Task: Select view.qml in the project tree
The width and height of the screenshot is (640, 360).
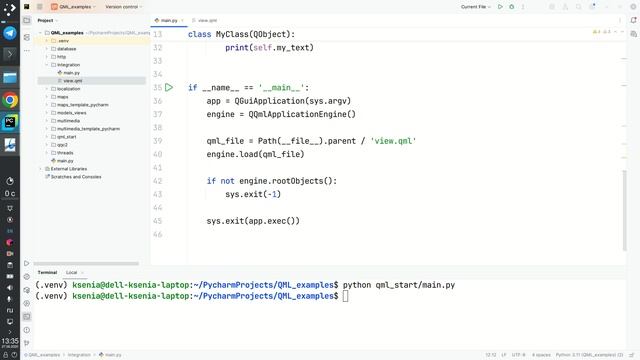Action: [73, 81]
